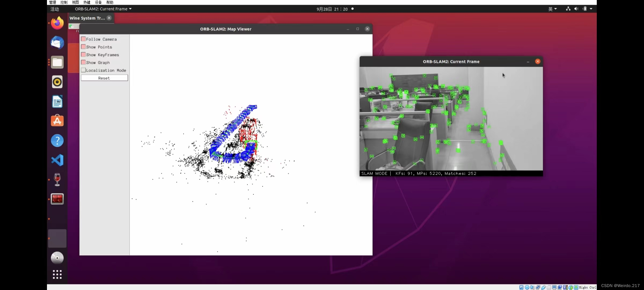Viewport: 644px width, 290px height.
Task: Toggle the Follow Camera checkbox
Action: (83, 39)
